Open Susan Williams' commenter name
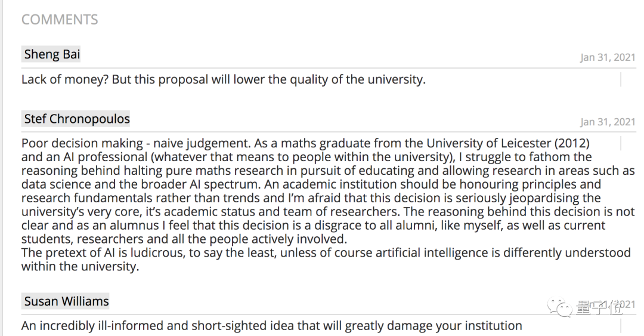644x336 pixels. point(66,301)
